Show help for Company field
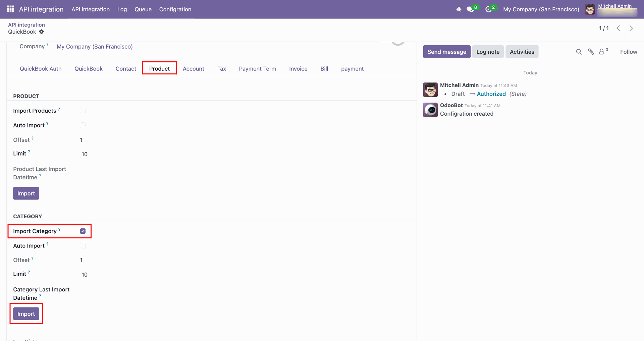This screenshot has height=341, width=644. 47,45
